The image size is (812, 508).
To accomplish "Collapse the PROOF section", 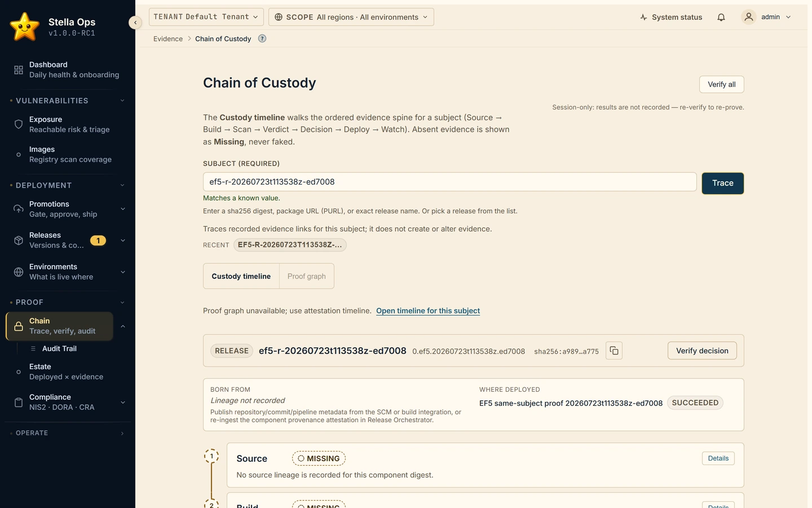I will (x=122, y=303).
